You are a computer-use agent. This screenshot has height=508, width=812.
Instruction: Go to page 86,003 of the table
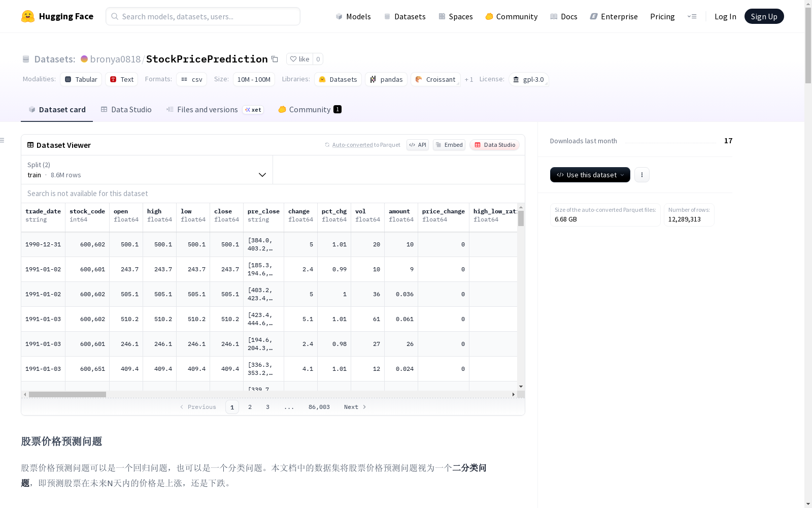[319, 406]
